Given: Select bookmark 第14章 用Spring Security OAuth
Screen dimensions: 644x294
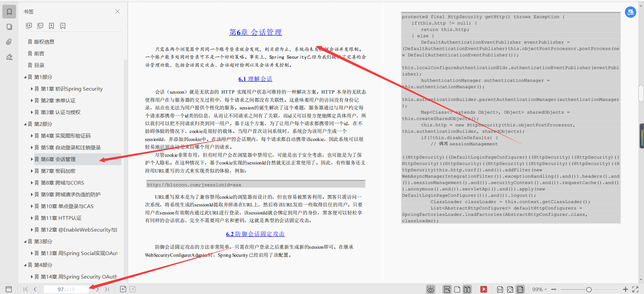Looking at the screenshot, I should (79, 277).
